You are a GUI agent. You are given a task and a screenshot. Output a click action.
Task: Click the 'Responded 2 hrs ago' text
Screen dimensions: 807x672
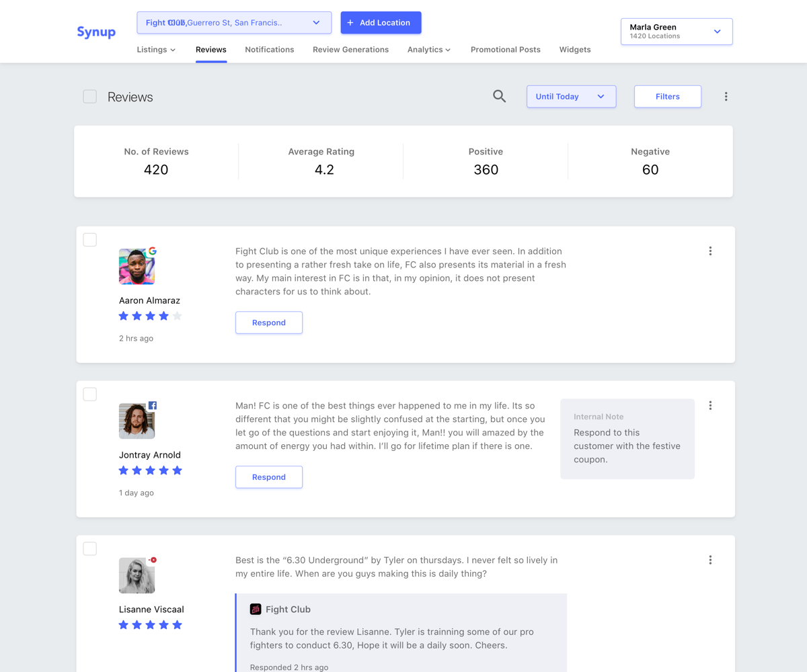coord(289,667)
